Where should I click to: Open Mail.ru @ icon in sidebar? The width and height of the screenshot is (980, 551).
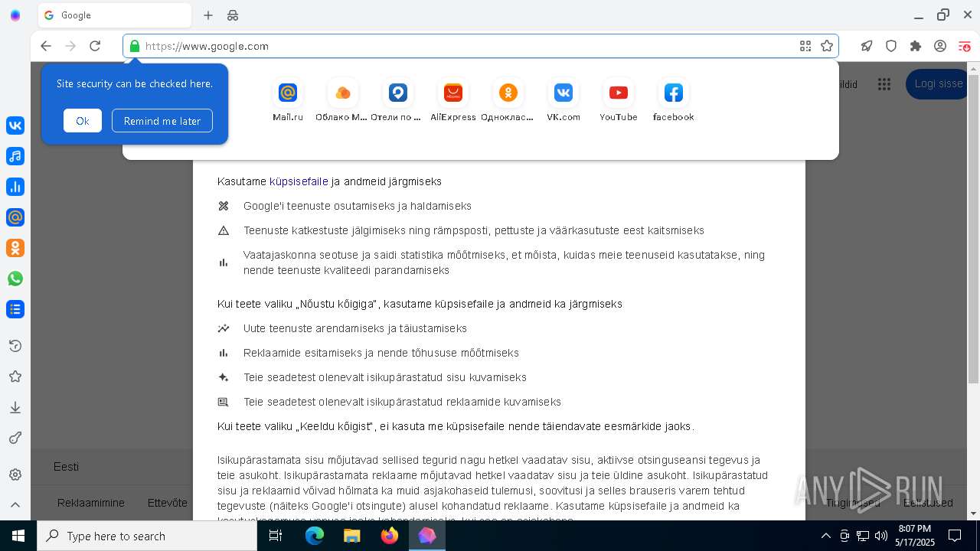pos(15,217)
